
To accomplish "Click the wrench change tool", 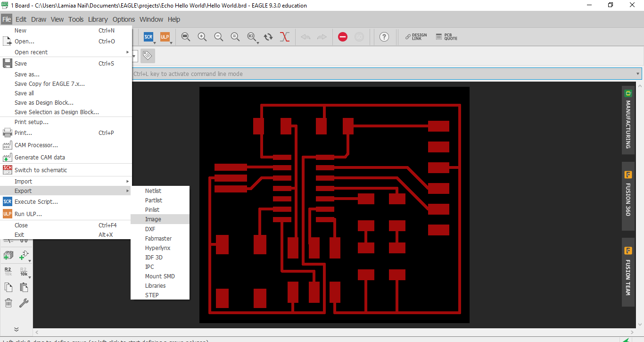I will tap(24, 303).
